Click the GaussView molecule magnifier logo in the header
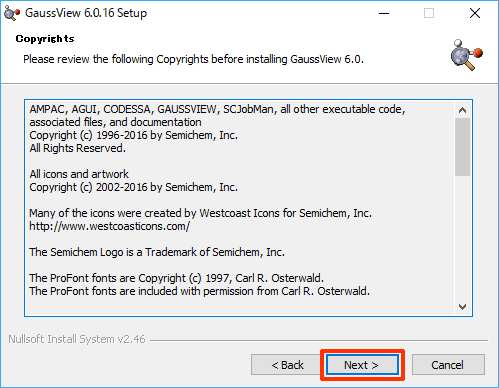Screen dimensions: 499x388 [466, 55]
